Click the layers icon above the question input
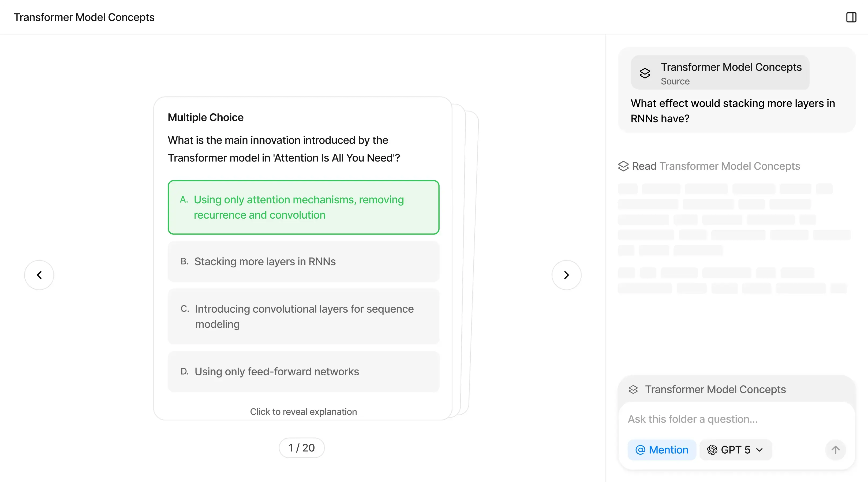868x482 pixels. click(x=634, y=389)
